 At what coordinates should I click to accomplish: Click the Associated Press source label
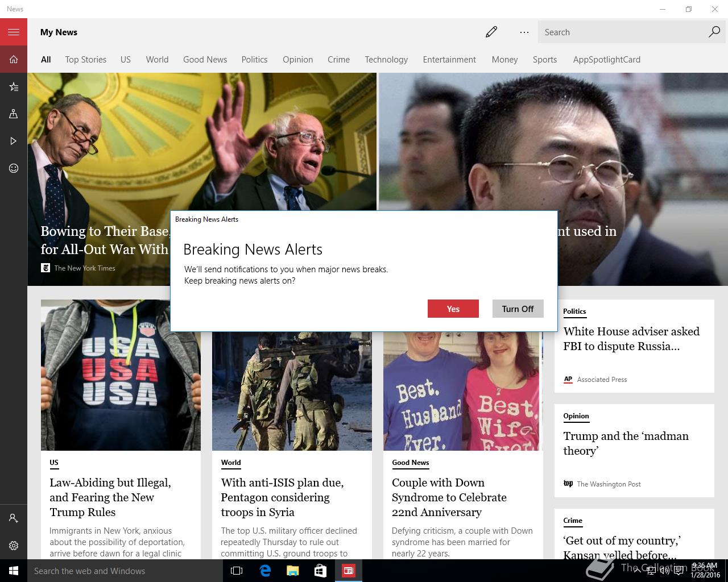click(x=602, y=380)
